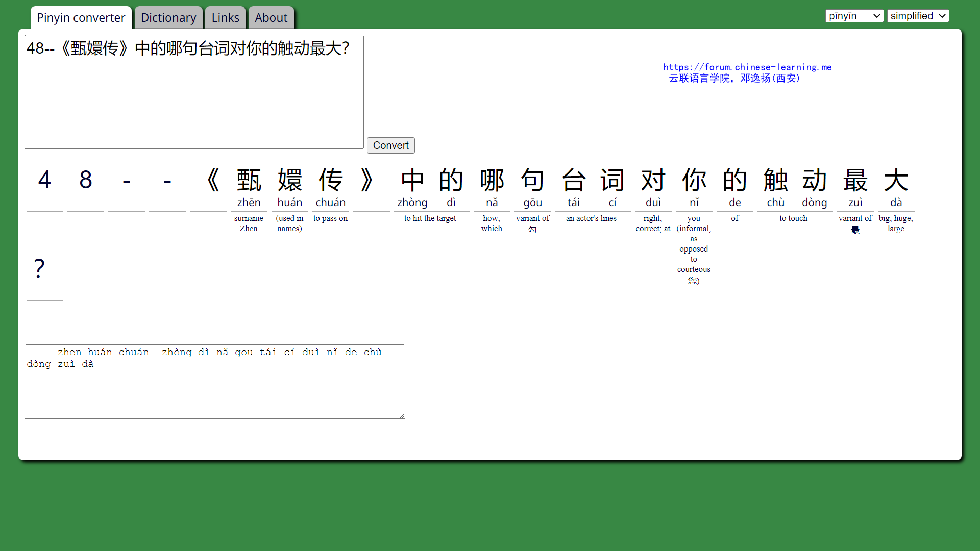This screenshot has height=551, width=980.
Task: Click the definition 'to pass on'
Action: point(330,218)
